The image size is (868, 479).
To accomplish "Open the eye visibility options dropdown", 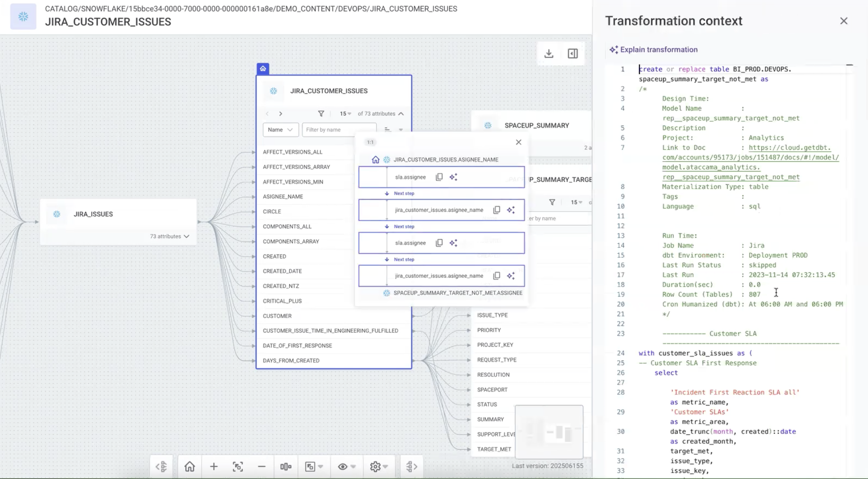I will 346,466.
